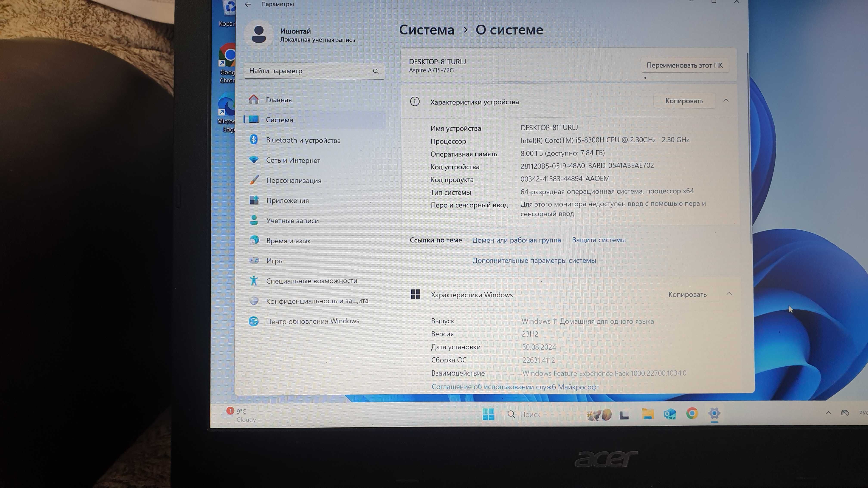Click the Время и язык globe icon
868x488 pixels.
coord(254,241)
